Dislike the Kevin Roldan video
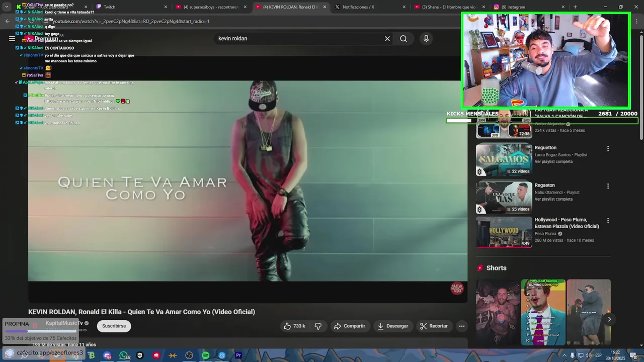Image resolution: width=644 pixels, height=362 pixels. 318,326
